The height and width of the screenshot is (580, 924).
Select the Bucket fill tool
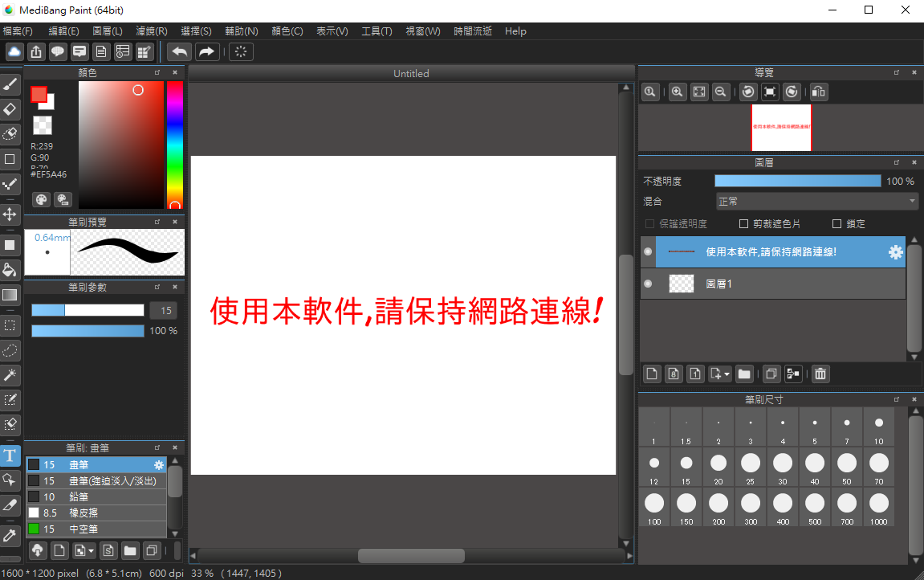(x=10, y=269)
